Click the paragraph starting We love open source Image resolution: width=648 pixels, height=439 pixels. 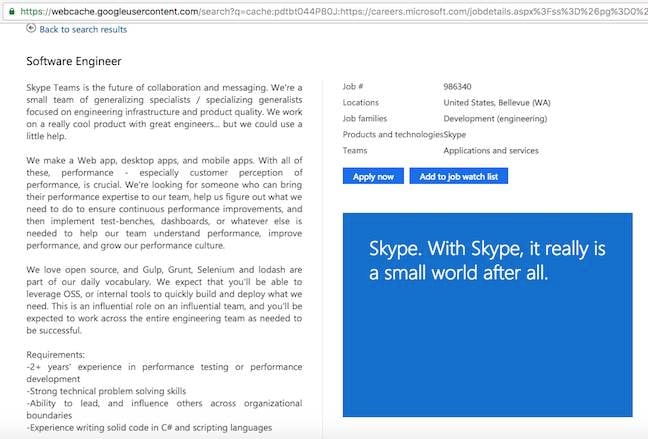coord(164,300)
